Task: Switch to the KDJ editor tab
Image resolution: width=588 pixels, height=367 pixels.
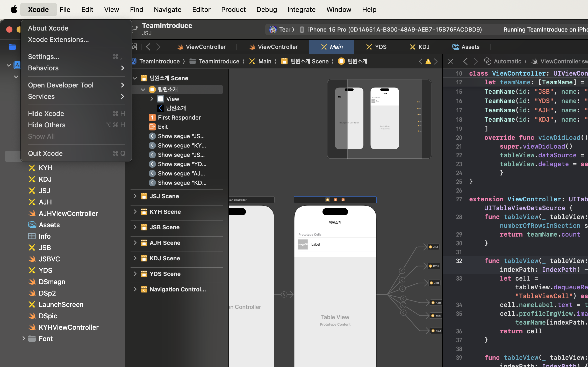Action: tap(419, 47)
